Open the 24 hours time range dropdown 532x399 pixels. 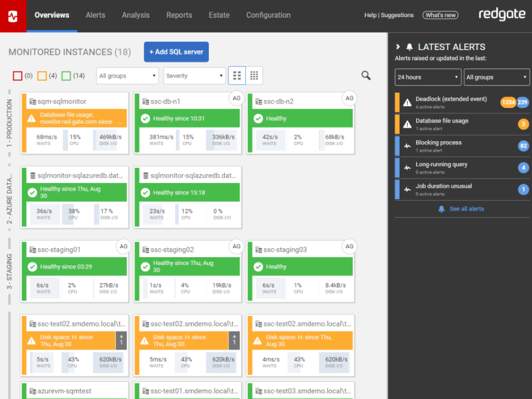tap(427, 77)
